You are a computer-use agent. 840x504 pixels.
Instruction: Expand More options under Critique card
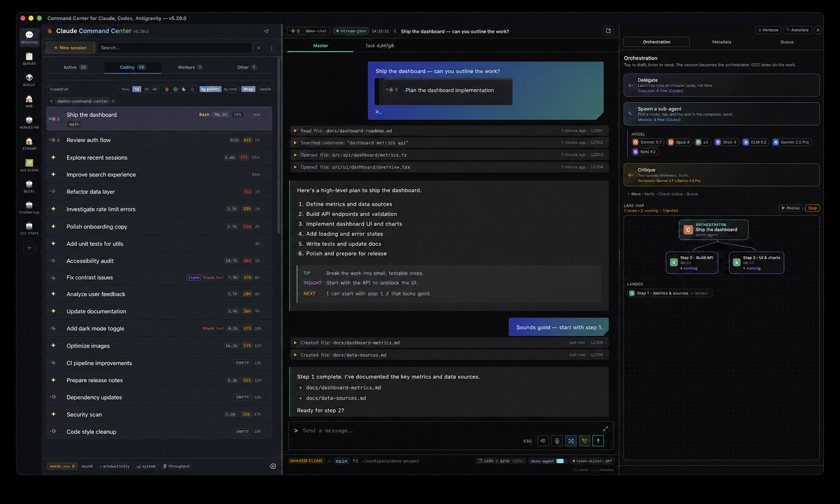coord(636,194)
